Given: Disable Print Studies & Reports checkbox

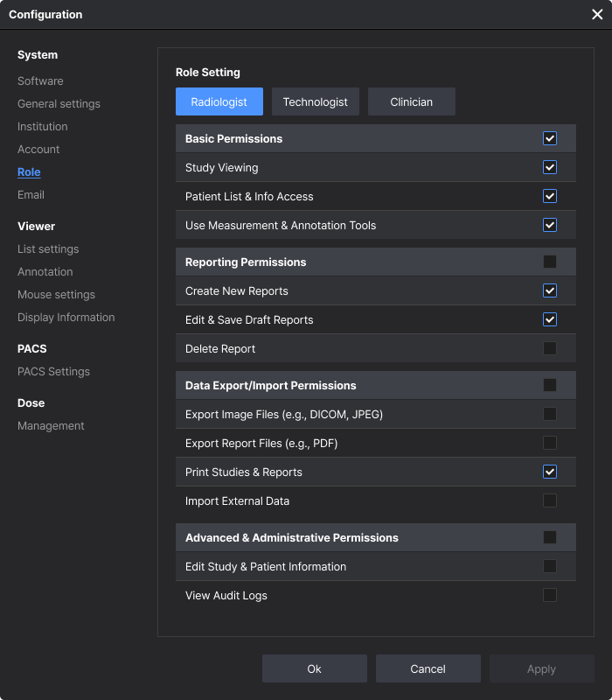Looking at the screenshot, I should [550, 472].
